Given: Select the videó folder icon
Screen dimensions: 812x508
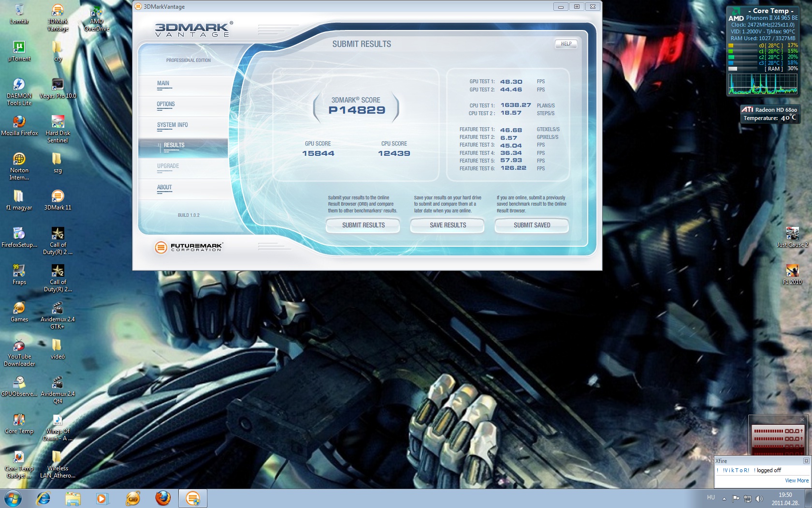Looking at the screenshot, I should click(x=58, y=349).
